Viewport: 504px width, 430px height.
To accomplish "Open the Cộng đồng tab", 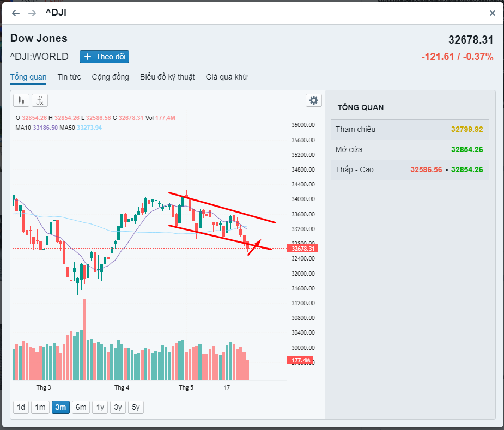I will 110,77.
